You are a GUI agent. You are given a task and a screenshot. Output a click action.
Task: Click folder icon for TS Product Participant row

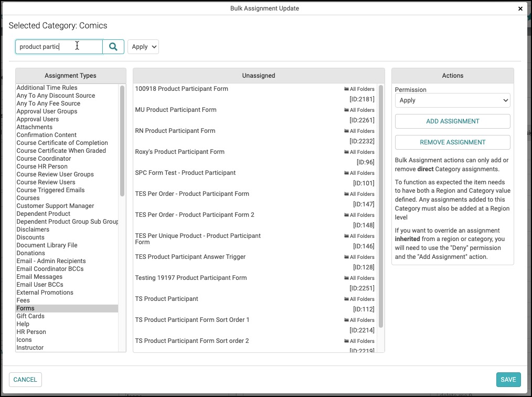[346, 299]
